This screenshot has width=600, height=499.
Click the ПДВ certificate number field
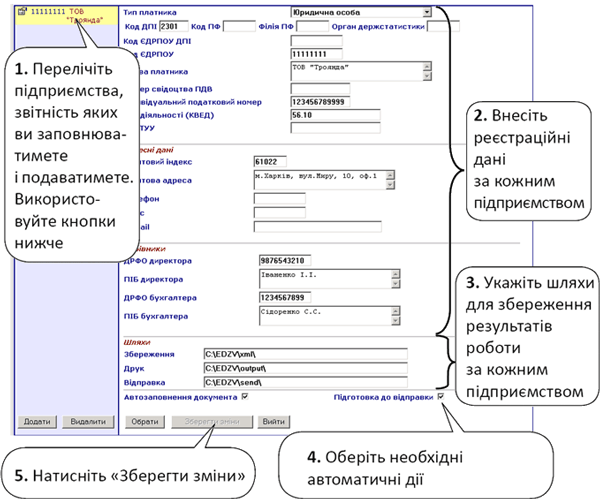(320, 89)
